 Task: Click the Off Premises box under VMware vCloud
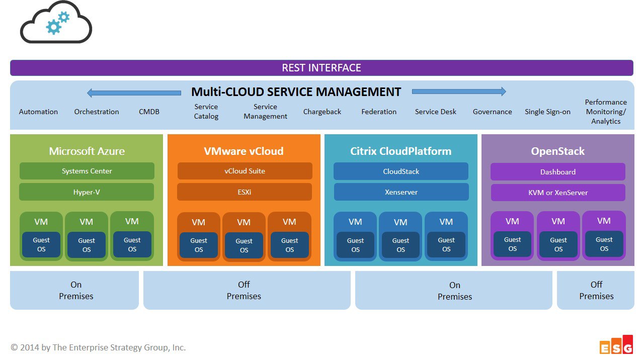247,290
